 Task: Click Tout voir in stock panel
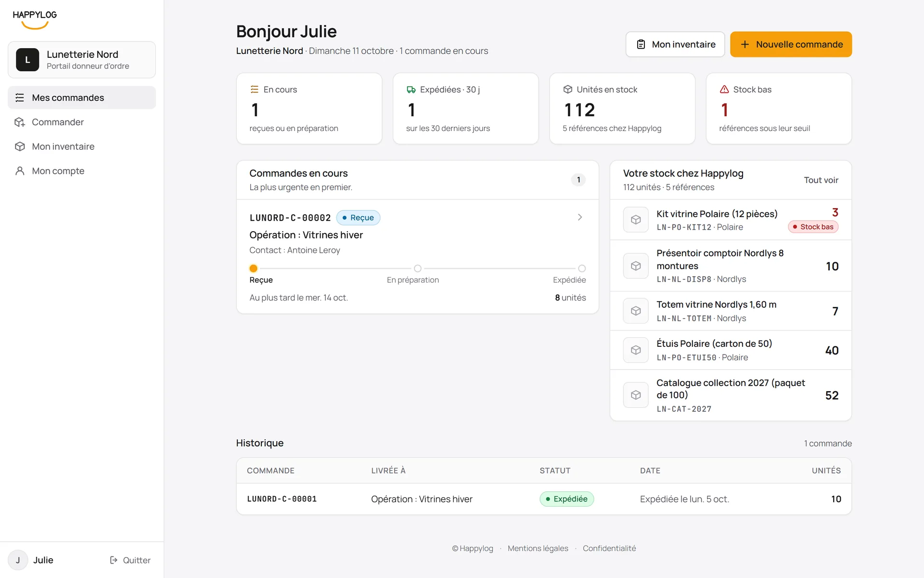tap(821, 180)
